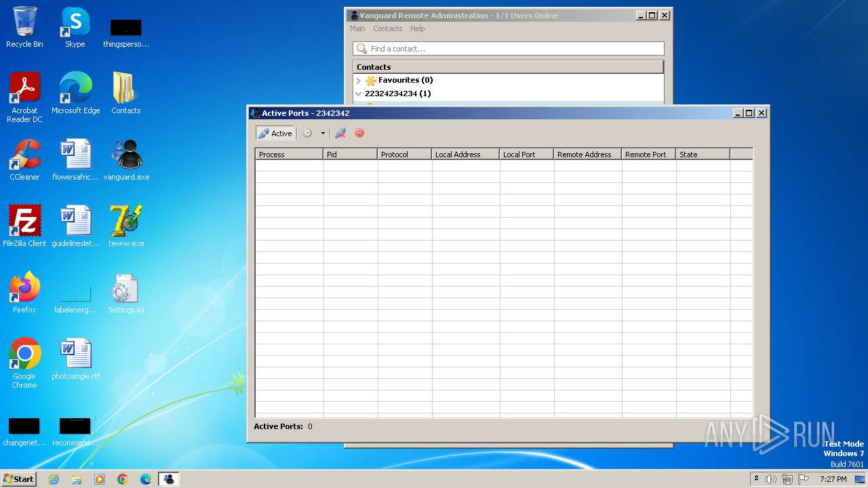Select the thingsperso desktop file
This screenshot has width=868, height=488.
pyautogui.click(x=126, y=33)
